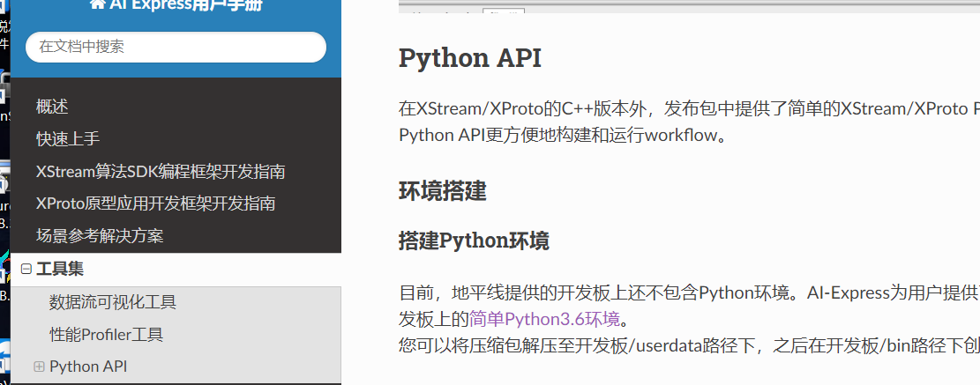Image resolution: width=980 pixels, height=385 pixels.
Task: Open the 数据流可视化工具 page
Action: tap(113, 302)
